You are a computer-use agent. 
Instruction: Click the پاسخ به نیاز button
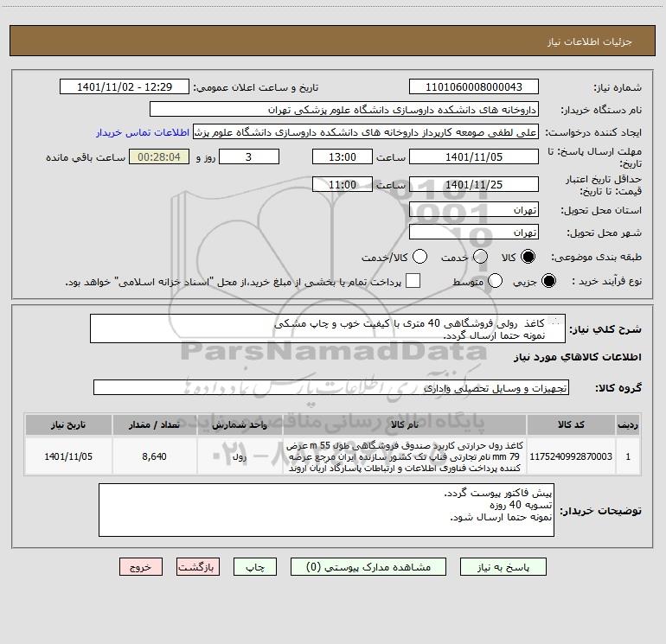(503, 567)
